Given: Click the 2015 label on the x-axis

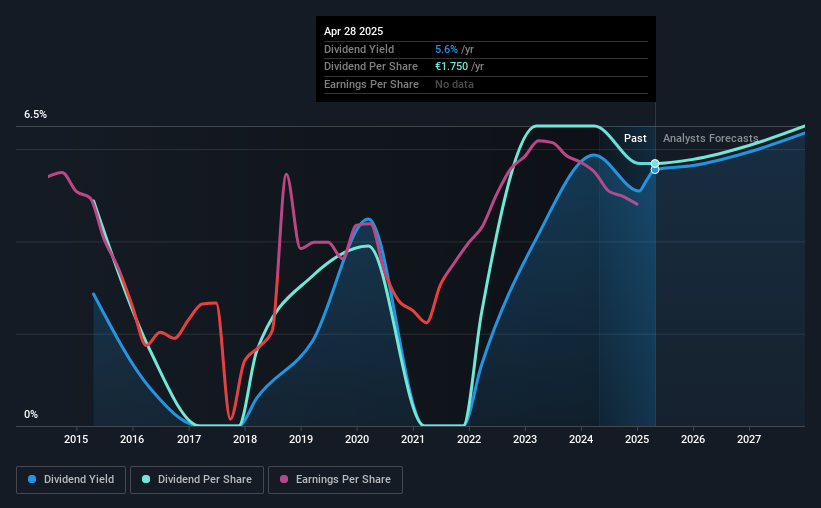Looking at the screenshot, I should (76, 439).
